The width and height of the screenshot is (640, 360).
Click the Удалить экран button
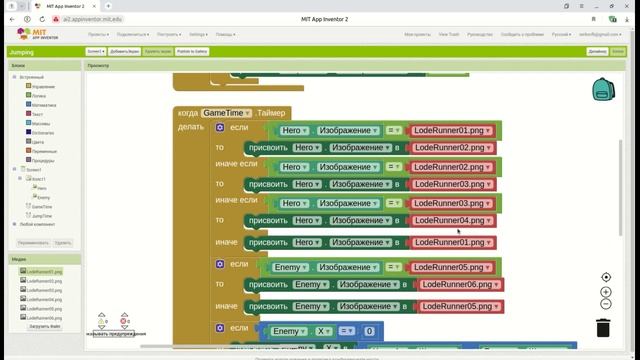click(158, 51)
